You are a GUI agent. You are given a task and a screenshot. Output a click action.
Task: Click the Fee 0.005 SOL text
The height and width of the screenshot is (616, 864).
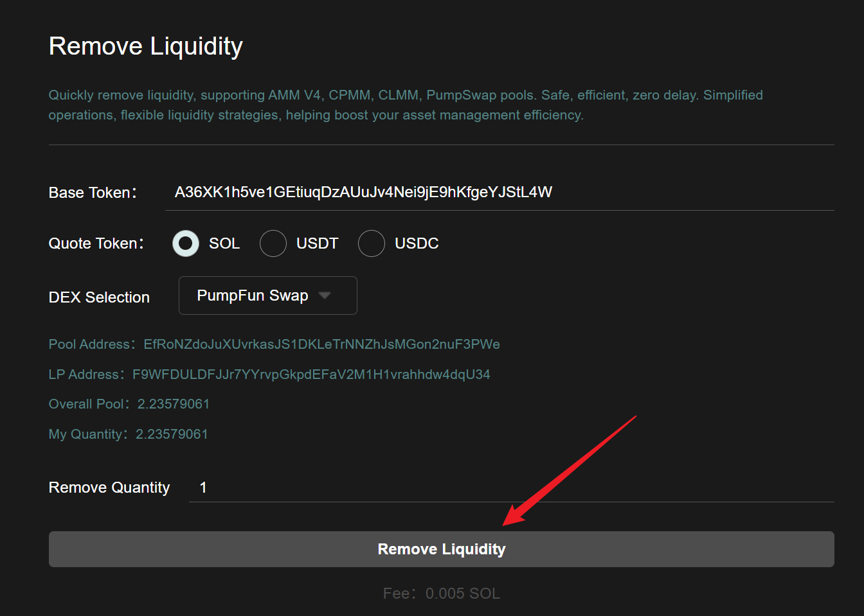442,594
